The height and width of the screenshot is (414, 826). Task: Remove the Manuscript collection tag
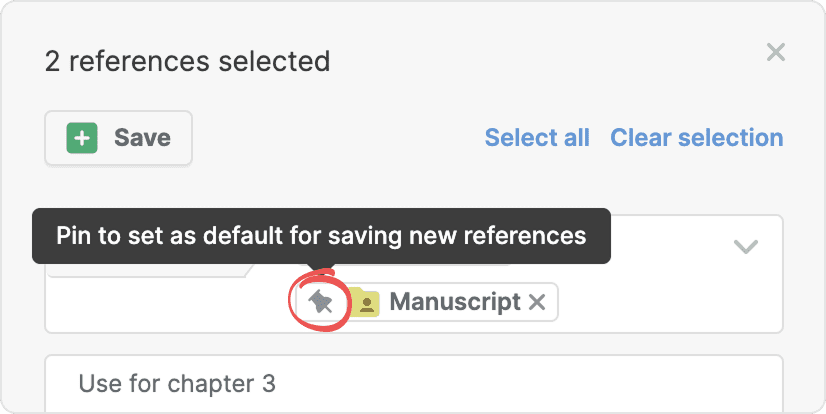pyautogui.click(x=537, y=302)
